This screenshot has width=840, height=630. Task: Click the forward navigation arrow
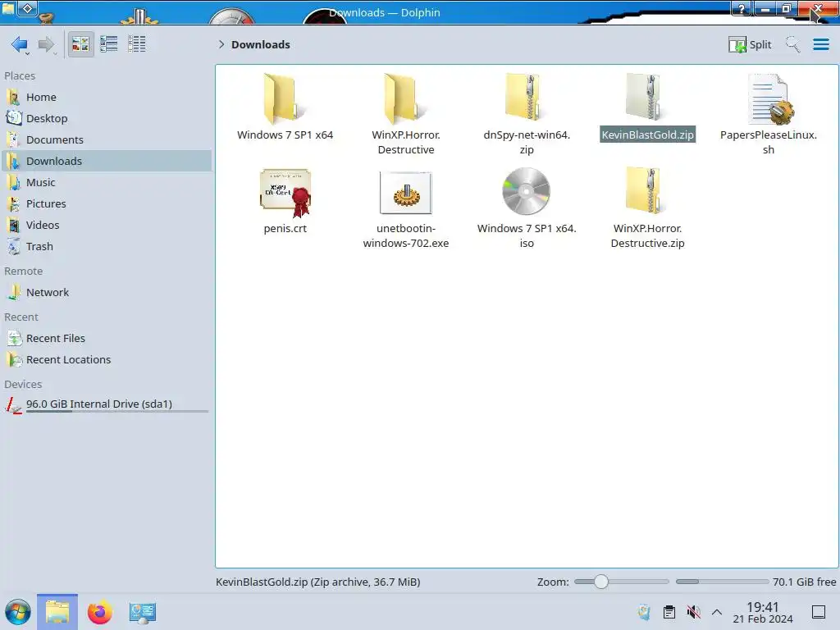(47, 44)
